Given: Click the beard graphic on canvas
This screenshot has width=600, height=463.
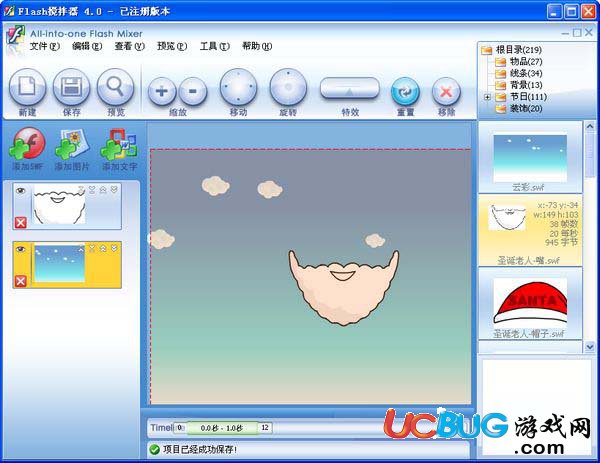Looking at the screenshot, I should tap(344, 287).
